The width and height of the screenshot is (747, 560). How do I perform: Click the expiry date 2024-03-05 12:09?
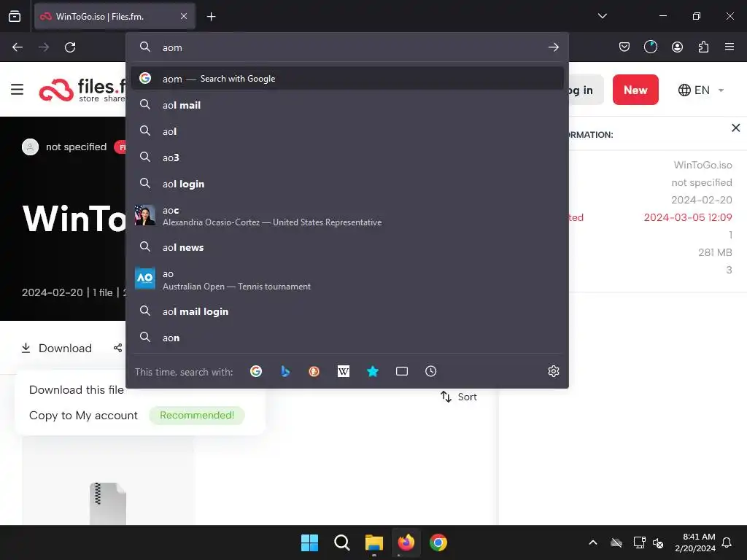click(687, 217)
